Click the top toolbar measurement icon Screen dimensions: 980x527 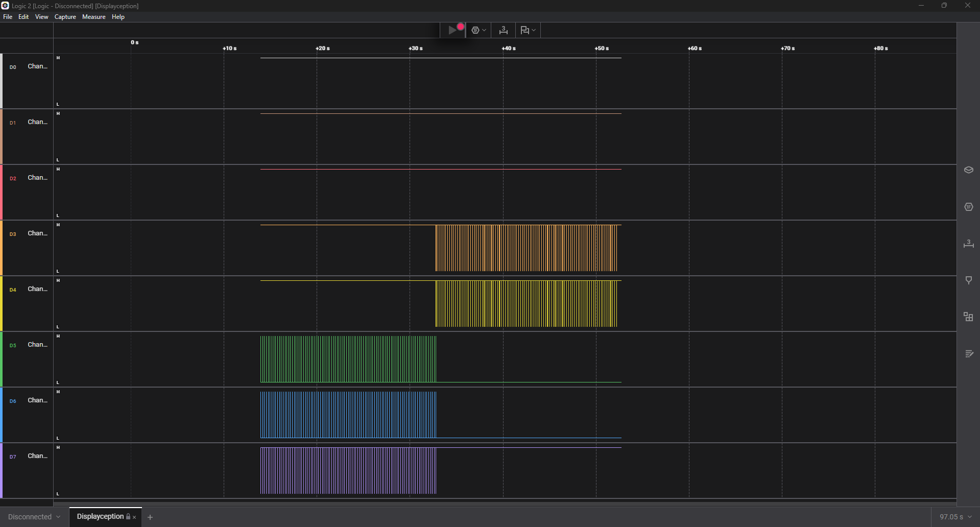(x=503, y=30)
